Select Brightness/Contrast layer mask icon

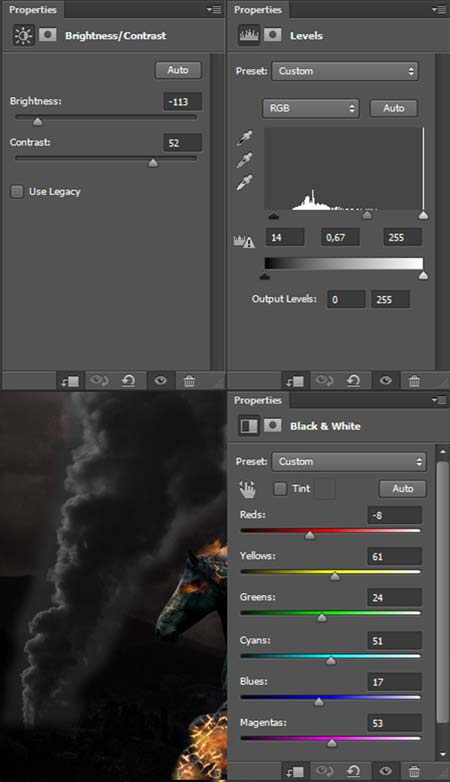tap(47, 35)
